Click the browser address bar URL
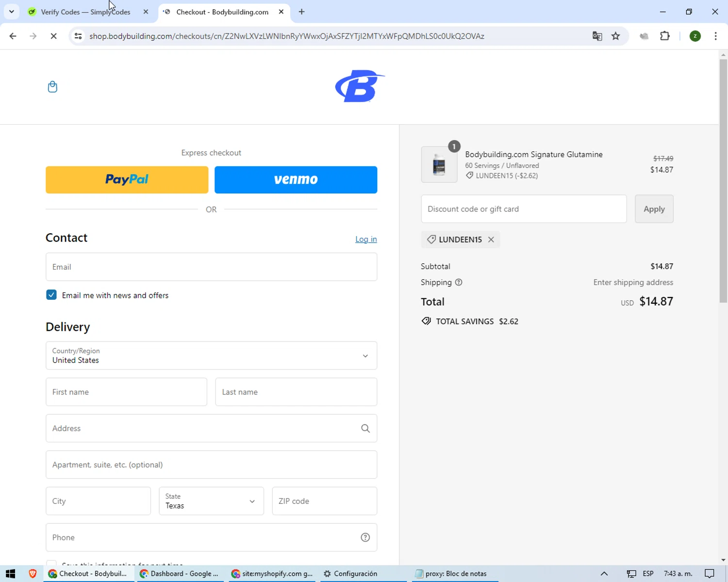The image size is (728, 582). point(287,36)
